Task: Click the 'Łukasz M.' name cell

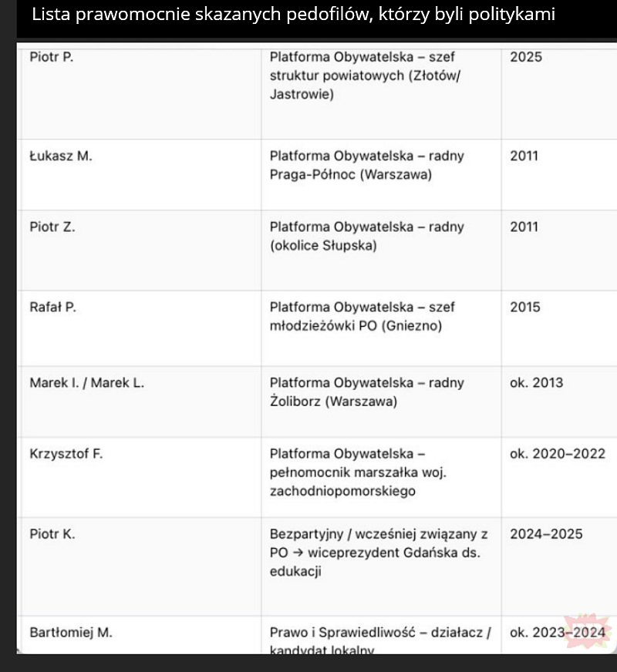Action: 61,156
